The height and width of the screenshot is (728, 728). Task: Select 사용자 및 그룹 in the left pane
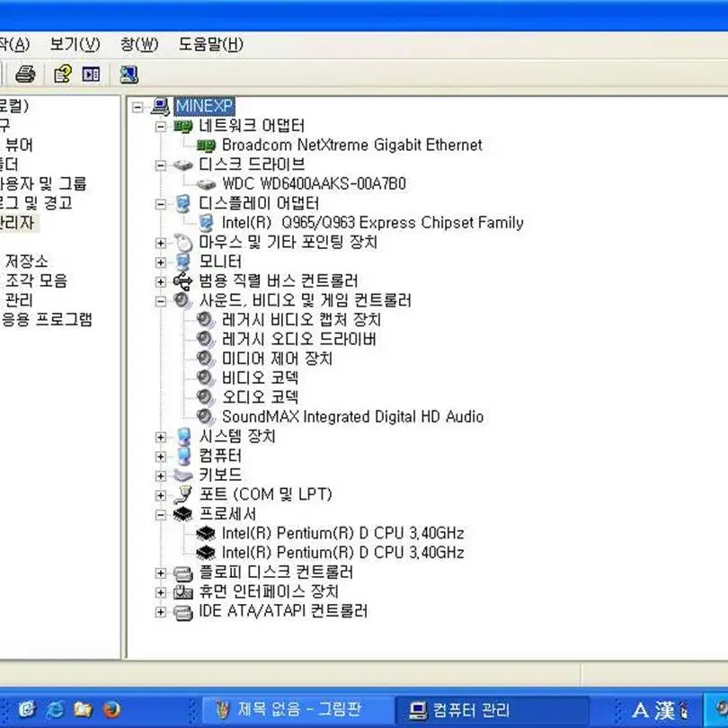43,184
